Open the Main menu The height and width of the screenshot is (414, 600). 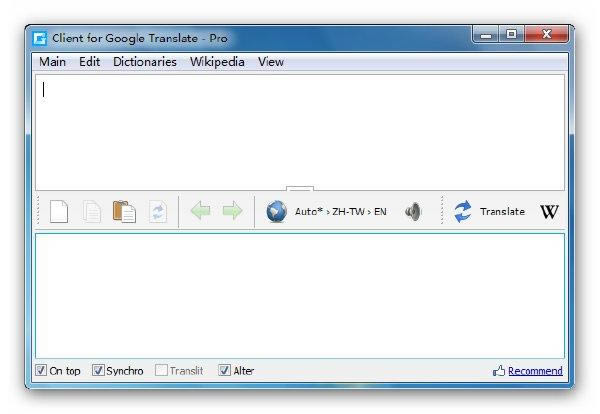52,62
